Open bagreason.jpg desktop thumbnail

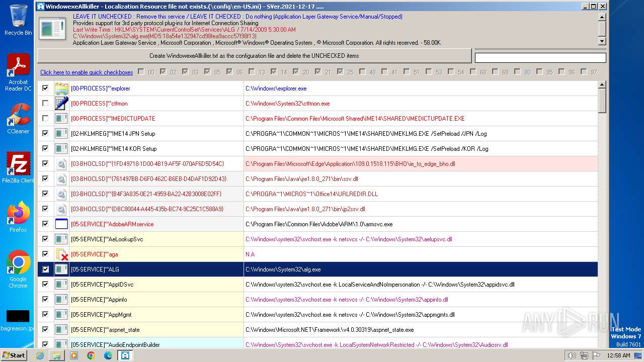coord(18,321)
